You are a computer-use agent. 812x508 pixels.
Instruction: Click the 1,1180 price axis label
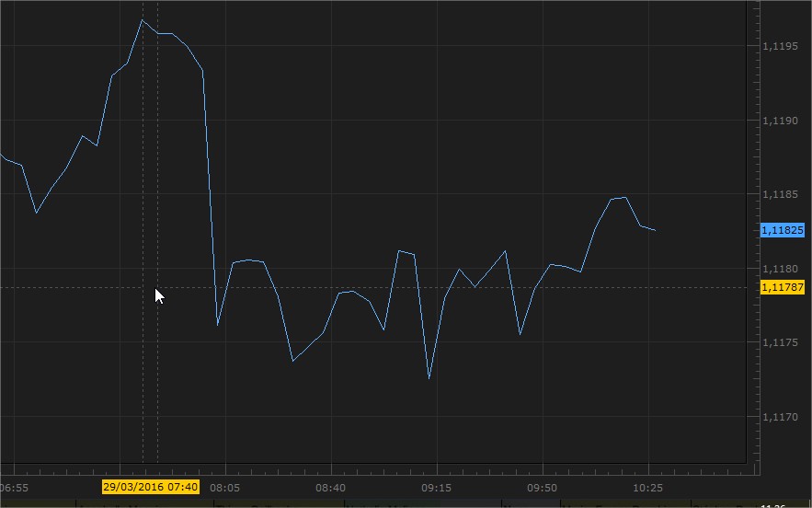[780, 269]
